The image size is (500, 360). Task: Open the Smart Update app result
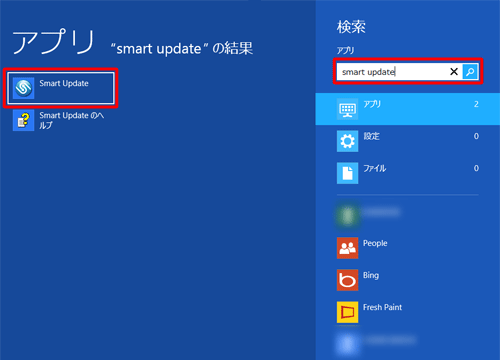click(x=61, y=88)
